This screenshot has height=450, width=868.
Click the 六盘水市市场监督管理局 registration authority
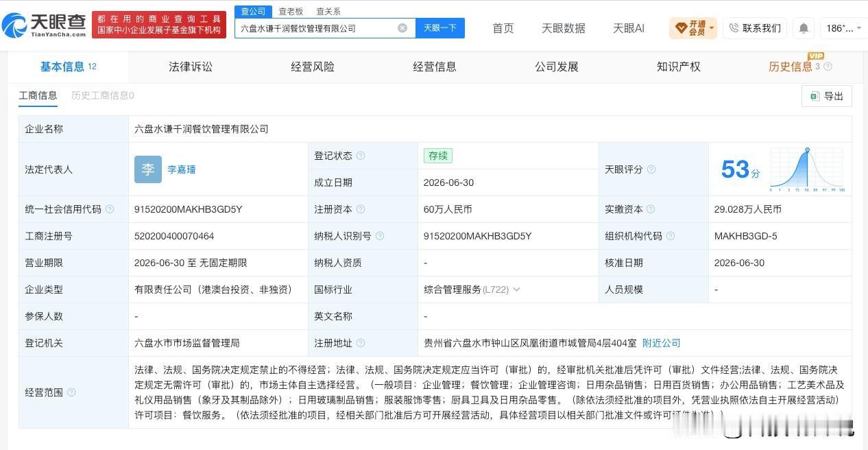click(x=187, y=343)
